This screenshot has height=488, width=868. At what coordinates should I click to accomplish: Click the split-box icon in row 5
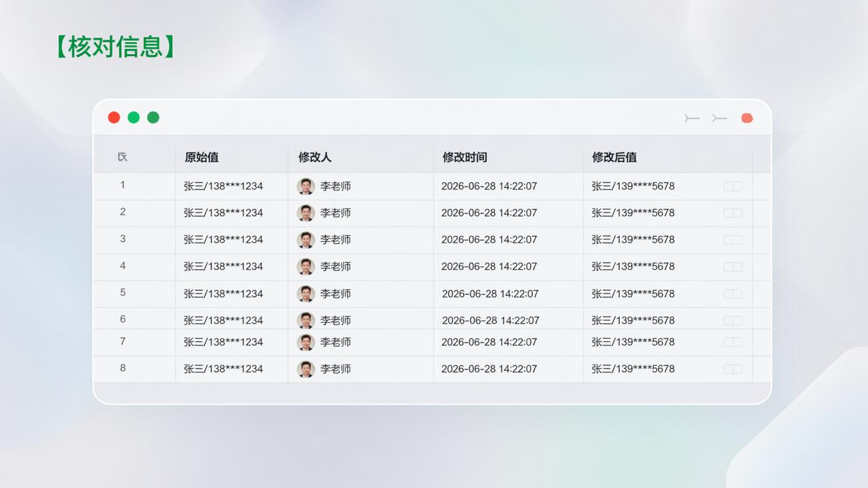(733, 294)
